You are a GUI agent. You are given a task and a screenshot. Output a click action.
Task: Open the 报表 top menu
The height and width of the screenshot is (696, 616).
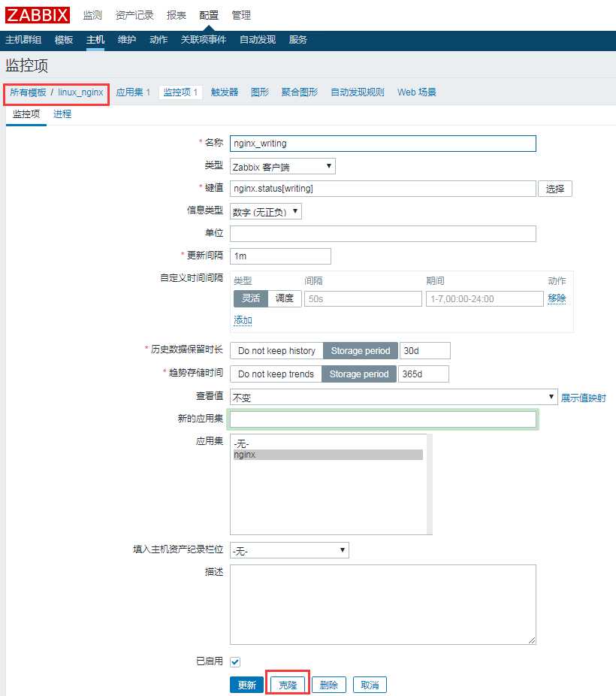tap(176, 16)
